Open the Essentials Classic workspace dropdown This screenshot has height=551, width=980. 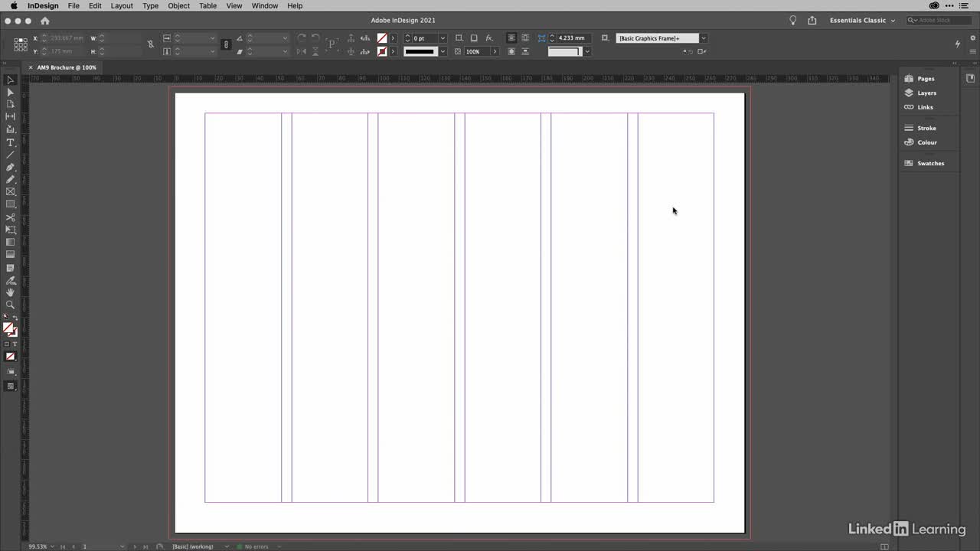pyautogui.click(x=862, y=21)
